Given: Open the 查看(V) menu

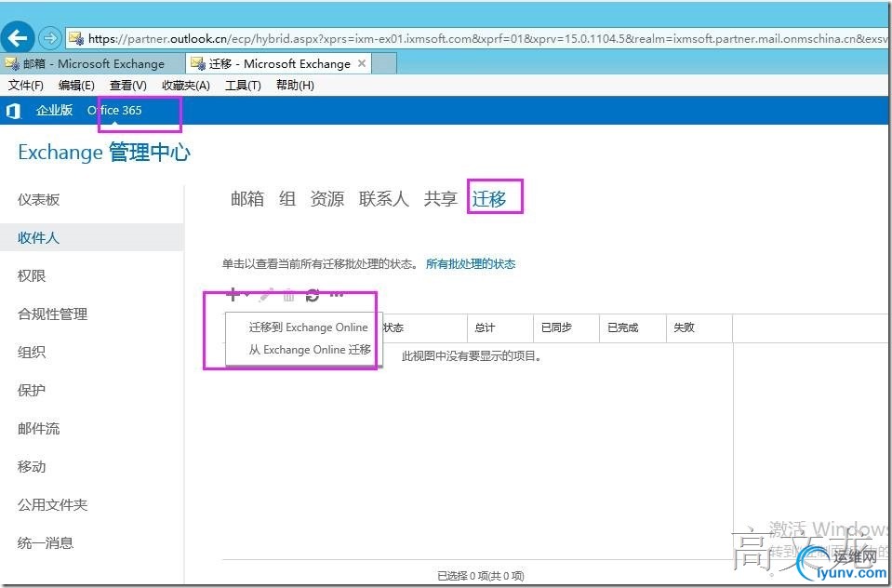Looking at the screenshot, I should 128,86.
